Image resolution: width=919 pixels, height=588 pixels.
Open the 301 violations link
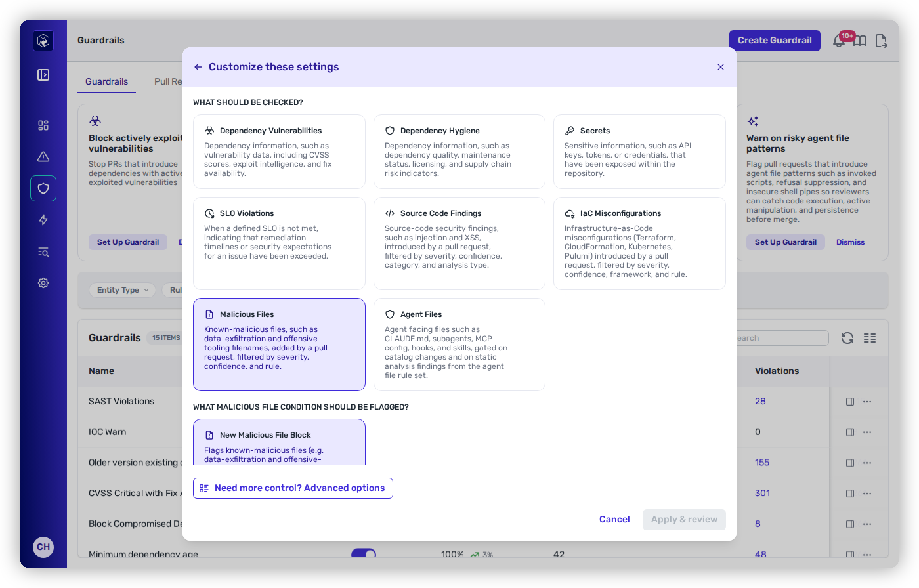pyautogui.click(x=763, y=493)
